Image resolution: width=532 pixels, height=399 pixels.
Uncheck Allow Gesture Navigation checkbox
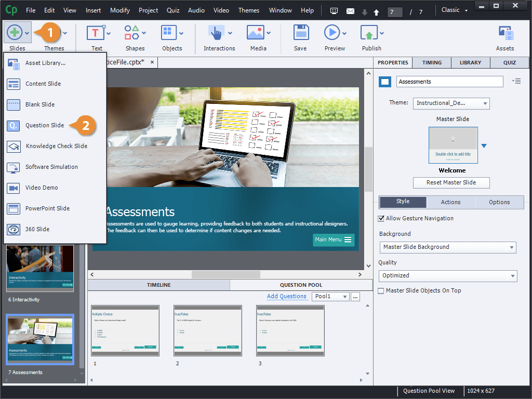point(381,219)
